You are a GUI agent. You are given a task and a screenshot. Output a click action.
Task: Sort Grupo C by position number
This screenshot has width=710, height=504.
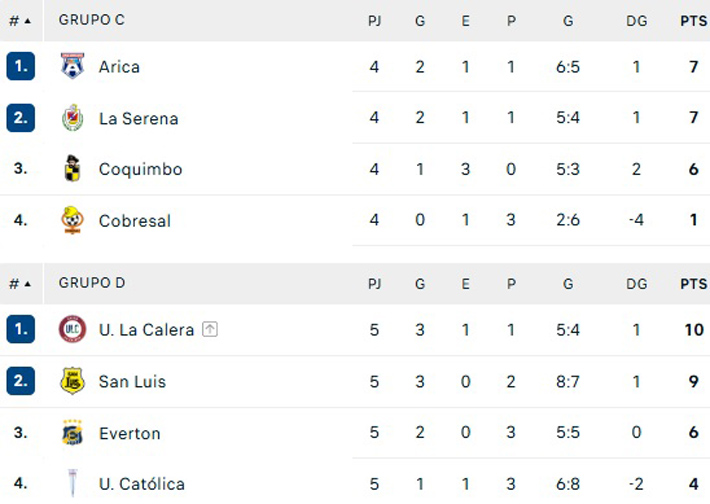point(19,20)
